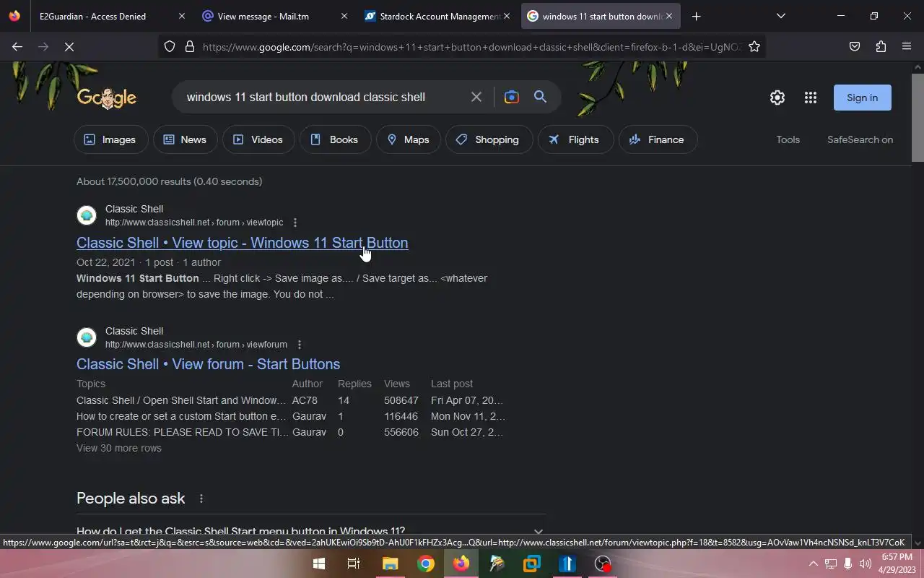Open the View forum - Start Buttons link
Image resolution: width=924 pixels, height=578 pixels.
coord(208,364)
